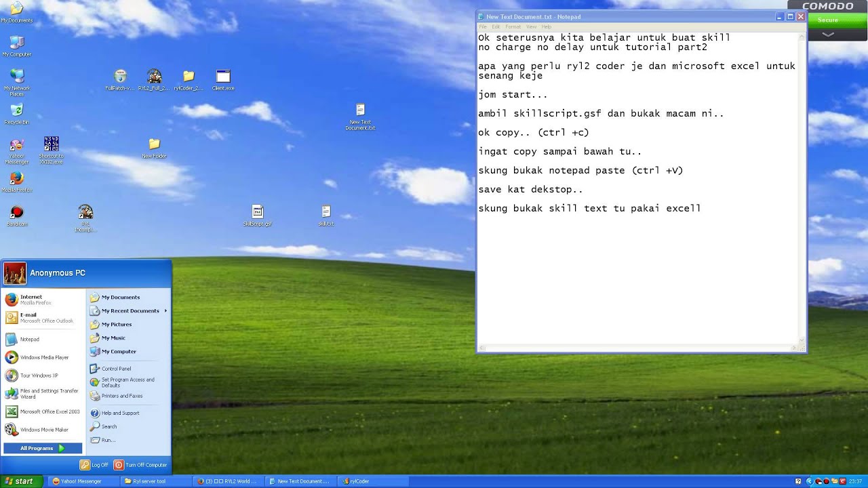This screenshot has height=488, width=868.
Task: Open Search from Start menu
Action: click(128, 426)
